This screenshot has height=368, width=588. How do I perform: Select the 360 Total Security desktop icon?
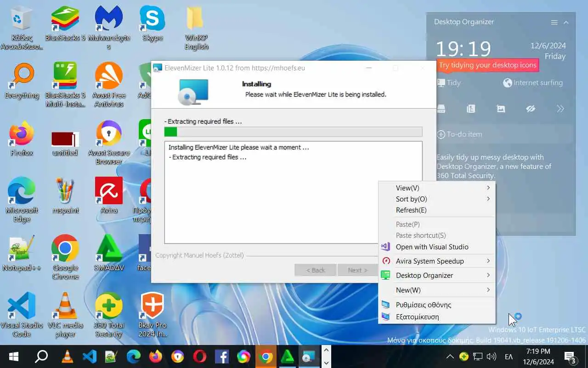coord(109,315)
